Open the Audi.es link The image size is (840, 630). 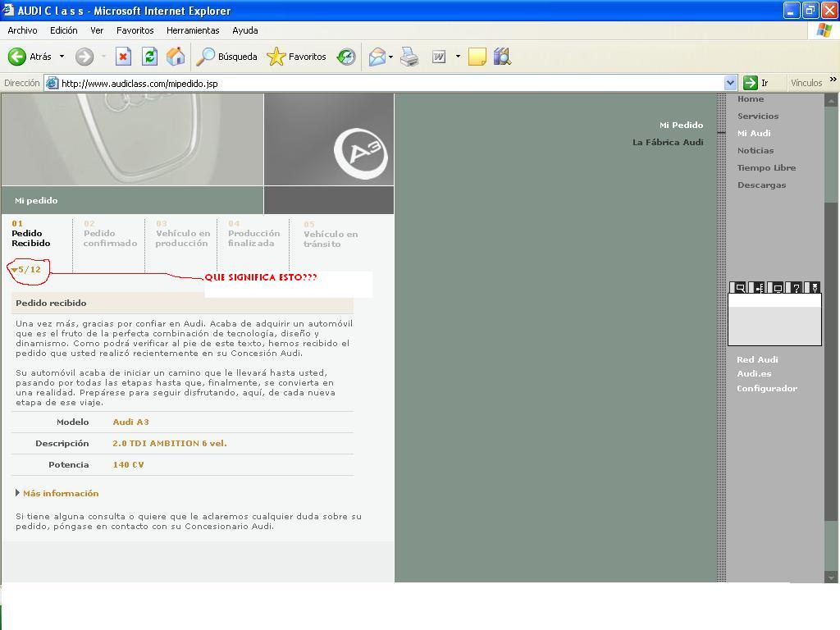pyautogui.click(x=755, y=373)
